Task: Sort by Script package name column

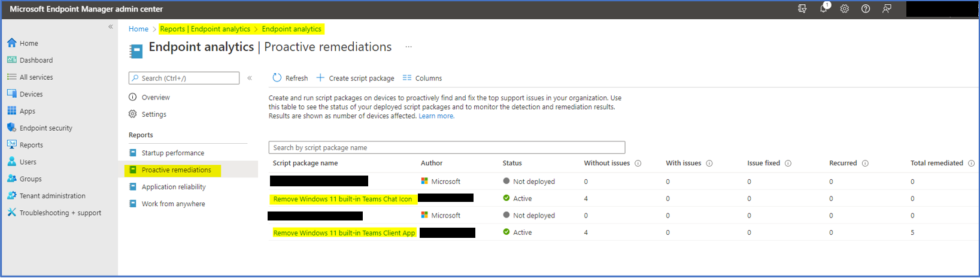Action: click(x=305, y=163)
